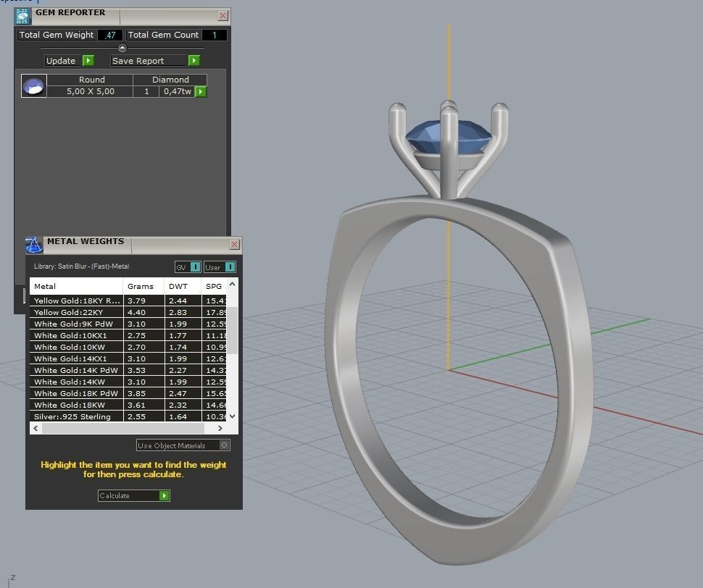Click the Gem Reporter panel icon
The width and height of the screenshot is (703, 588).
point(22,16)
